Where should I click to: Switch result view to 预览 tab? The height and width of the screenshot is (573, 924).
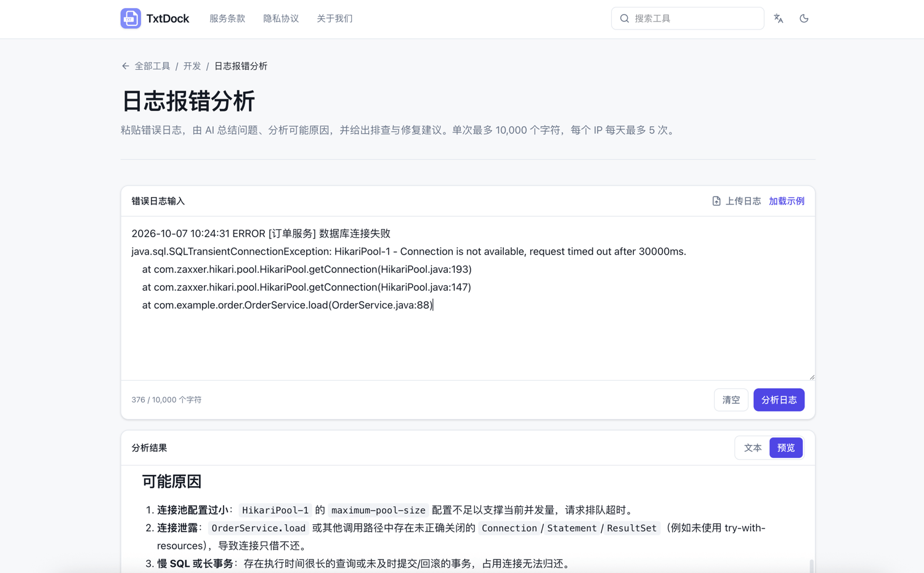[x=786, y=448]
